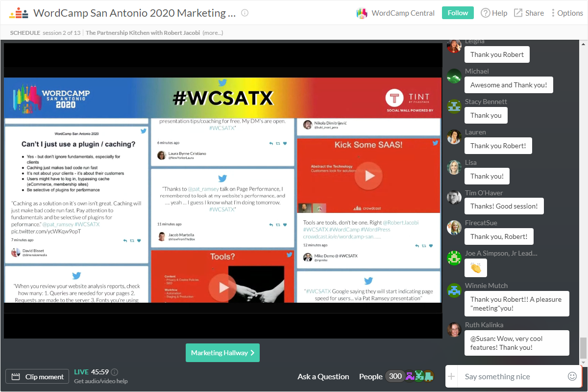This screenshot has height=392, width=588.
Task: Click the name Ruth Kalinka in chat
Action: (x=484, y=325)
